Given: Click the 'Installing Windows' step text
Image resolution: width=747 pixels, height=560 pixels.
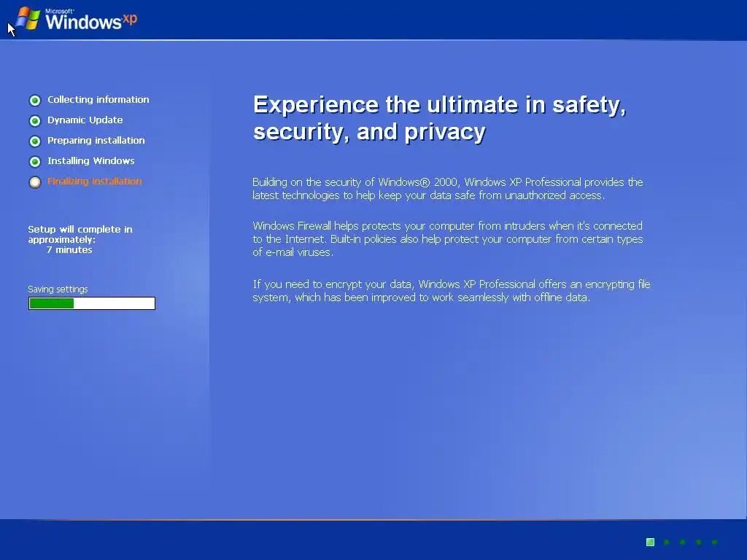Looking at the screenshot, I should click(x=90, y=161).
